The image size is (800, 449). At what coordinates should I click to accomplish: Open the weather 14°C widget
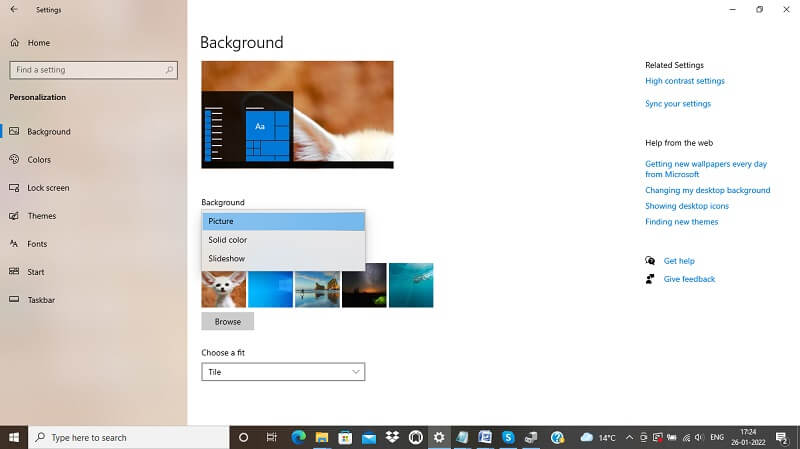click(x=598, y=438)
